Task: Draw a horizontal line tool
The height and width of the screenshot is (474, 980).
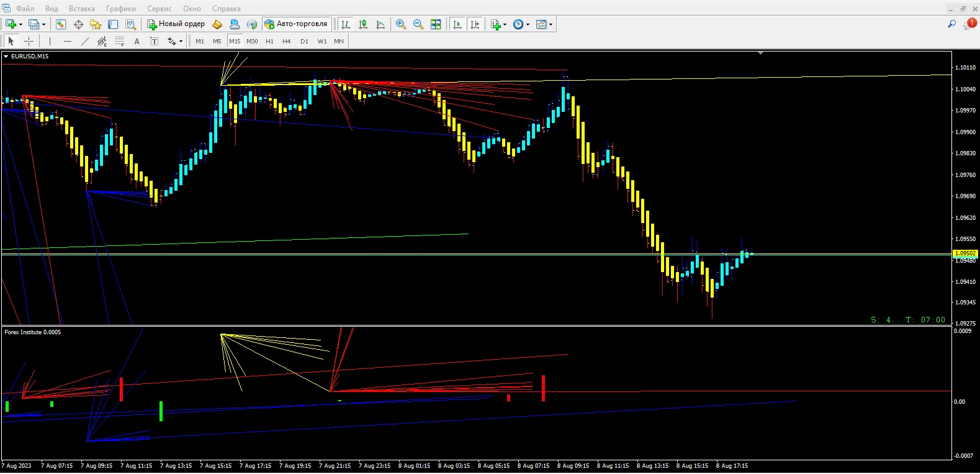Action: (68, 42)
